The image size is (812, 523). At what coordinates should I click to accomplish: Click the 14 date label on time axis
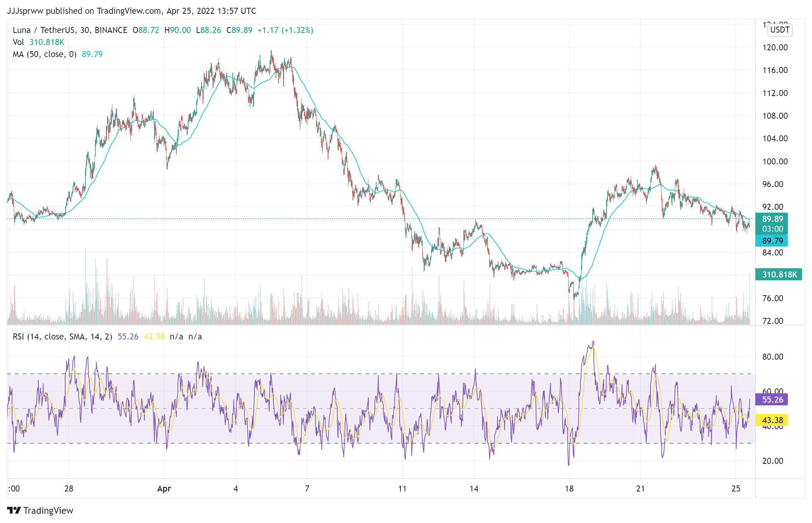coord(474,489)
